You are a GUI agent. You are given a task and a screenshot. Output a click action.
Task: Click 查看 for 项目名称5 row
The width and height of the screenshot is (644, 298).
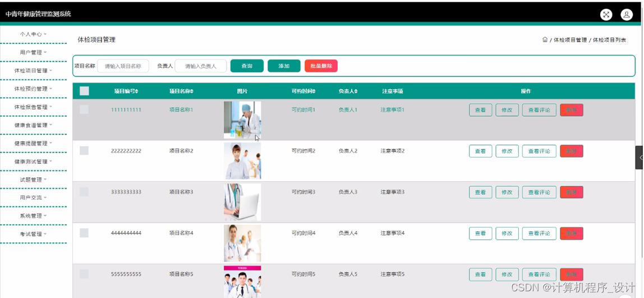pos(481,274)
